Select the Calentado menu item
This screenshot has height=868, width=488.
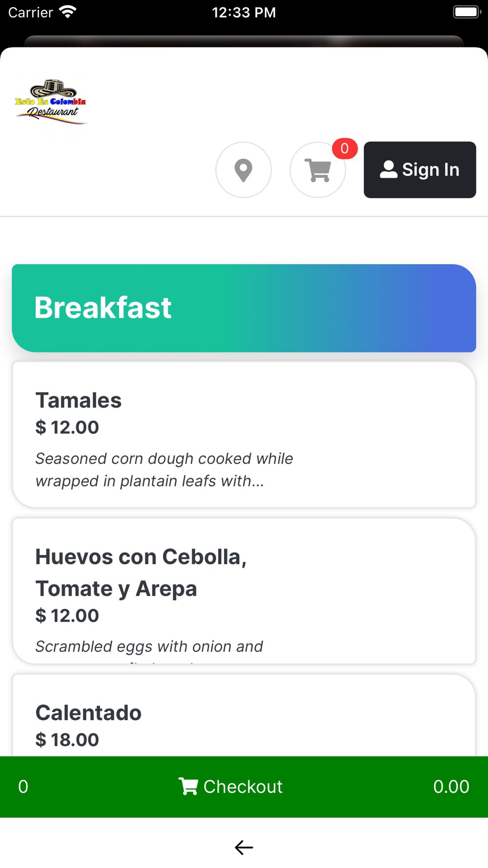(244, 715)
